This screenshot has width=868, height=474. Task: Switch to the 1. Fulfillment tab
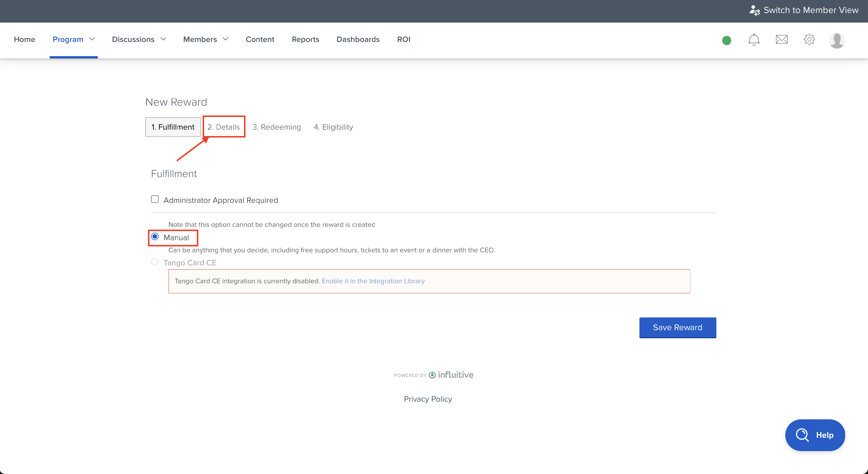pyautogui.click(x=173, y=127)
